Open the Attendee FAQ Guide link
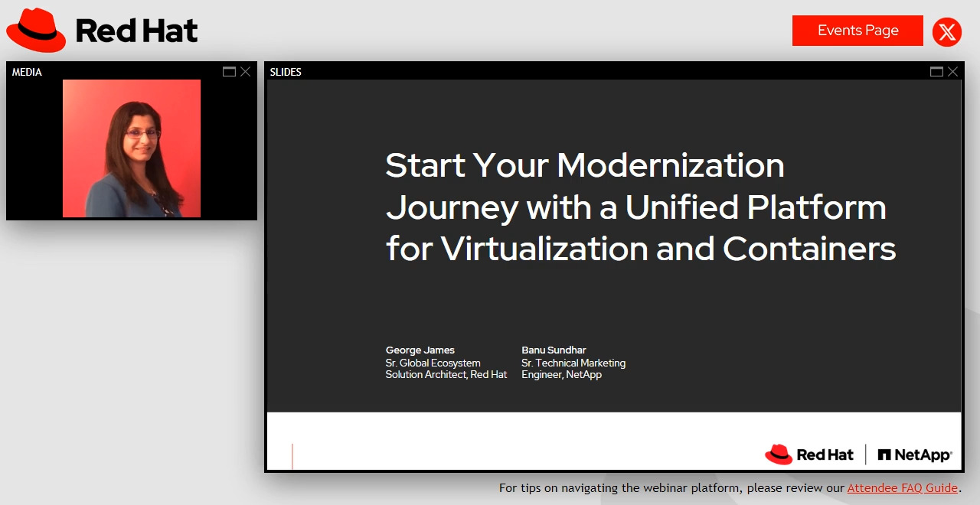This screenshot has width=980, height=505. point(902,487)
